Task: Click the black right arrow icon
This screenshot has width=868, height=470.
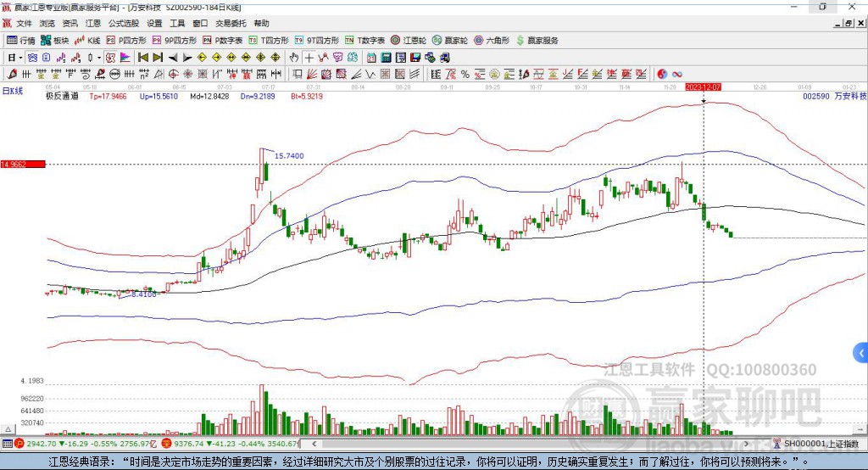Action: tap(187, 58)
